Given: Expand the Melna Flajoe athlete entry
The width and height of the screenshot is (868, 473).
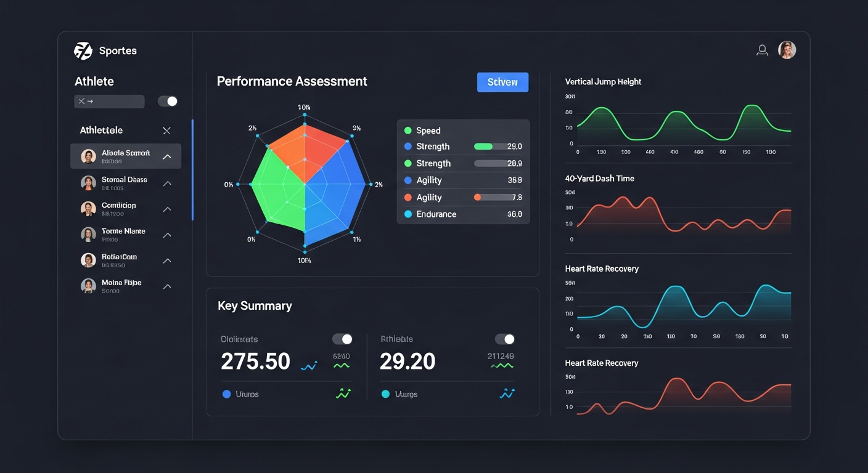Looking at the screenshot, I should [166, 286].
